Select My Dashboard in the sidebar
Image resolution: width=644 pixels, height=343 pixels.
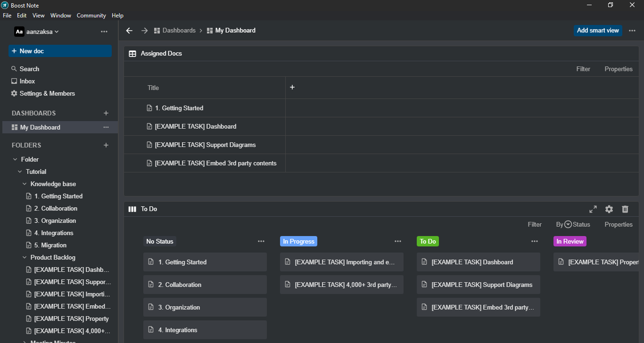pyautogui.click(x=60, y=127)
